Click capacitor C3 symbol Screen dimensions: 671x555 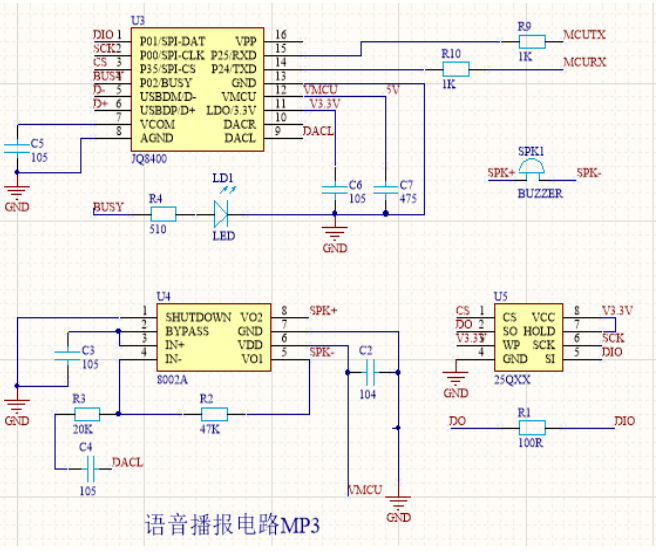point(68,356)
